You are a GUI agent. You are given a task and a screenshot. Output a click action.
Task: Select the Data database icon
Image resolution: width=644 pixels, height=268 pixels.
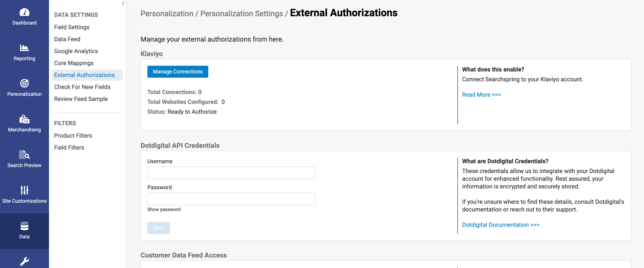pyautogui.click(x=24, y=226)
